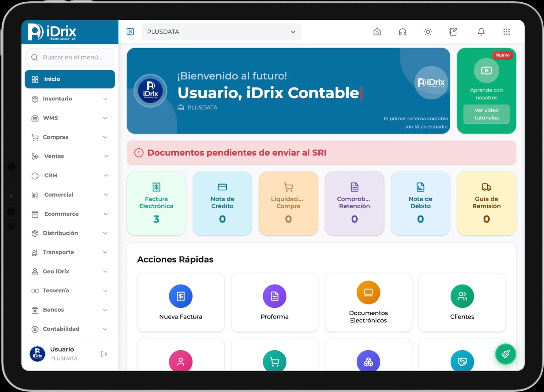Click the iDrix logo in sidebar header
Viewport: 544px width, 392px height.
pos(52,32)
